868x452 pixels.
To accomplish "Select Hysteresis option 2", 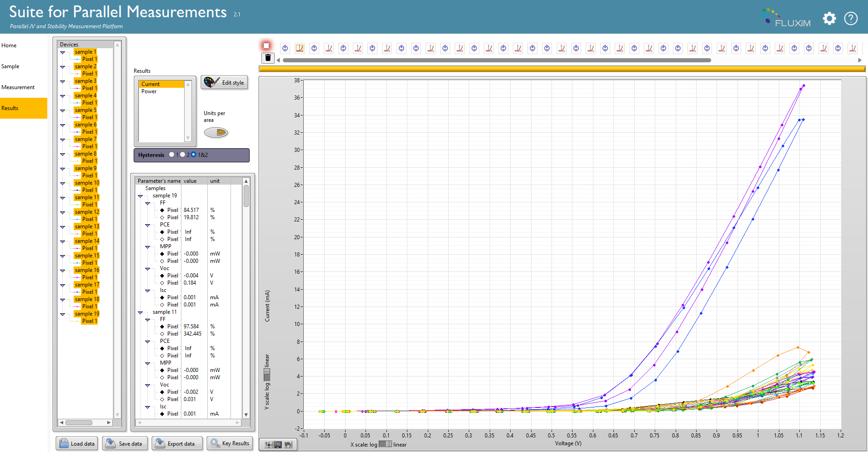I will (182, 155).
